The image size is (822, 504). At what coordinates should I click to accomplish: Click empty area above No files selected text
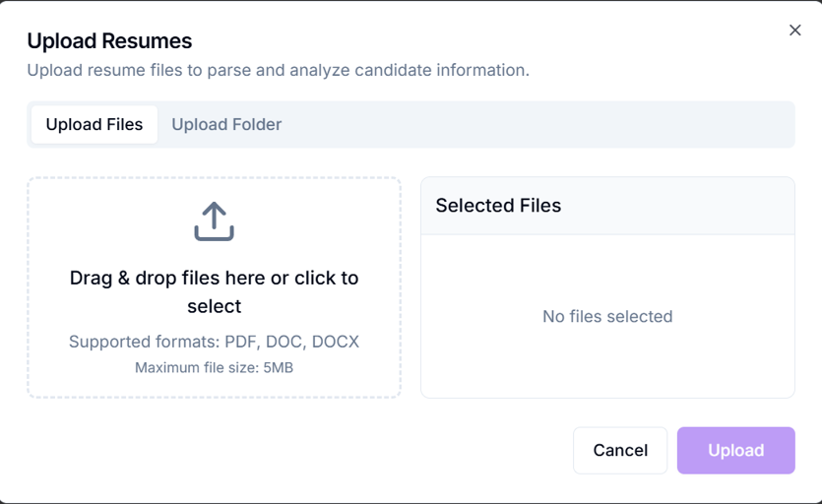point(607,266)
